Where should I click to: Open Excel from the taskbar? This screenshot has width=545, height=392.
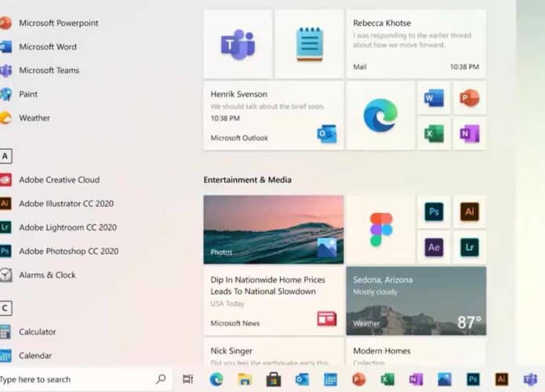(x=387, y=379)
